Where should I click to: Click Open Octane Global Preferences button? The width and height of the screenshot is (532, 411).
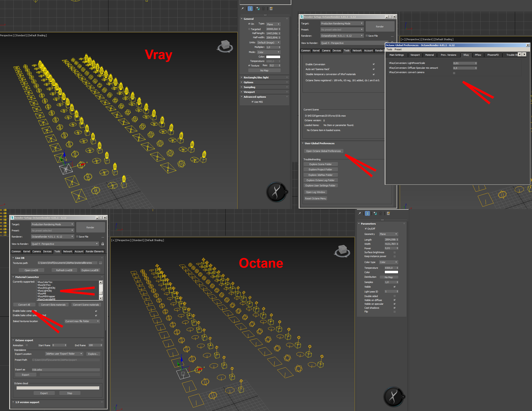[323, 151]
